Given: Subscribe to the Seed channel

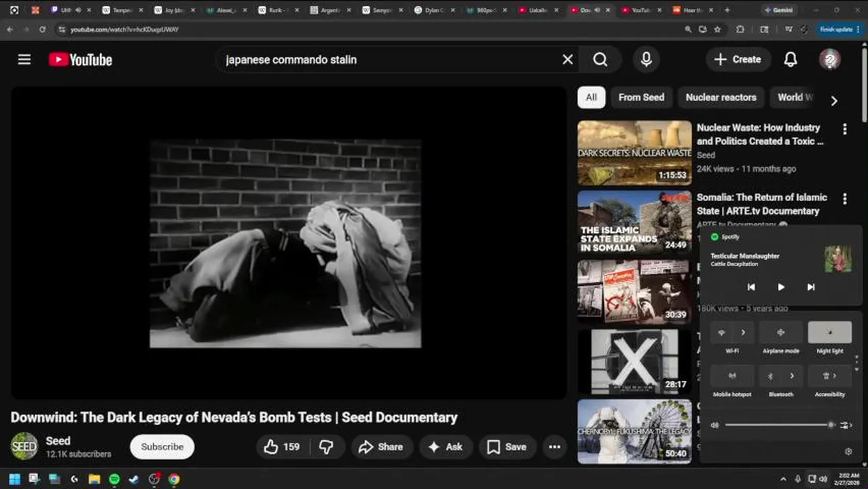Looking at the screenshot, I should click(x=162, y=447).
